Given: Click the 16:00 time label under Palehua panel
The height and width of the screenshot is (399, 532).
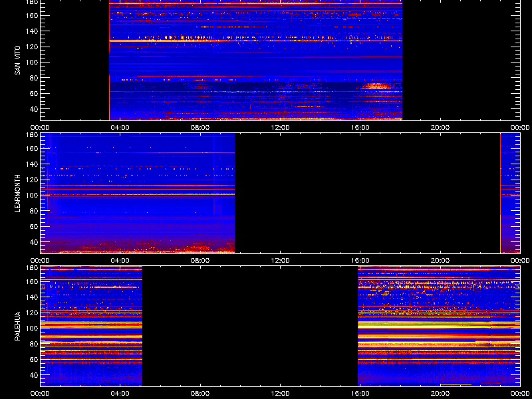Looking at the screenshot, I should [x=360, y=394].
